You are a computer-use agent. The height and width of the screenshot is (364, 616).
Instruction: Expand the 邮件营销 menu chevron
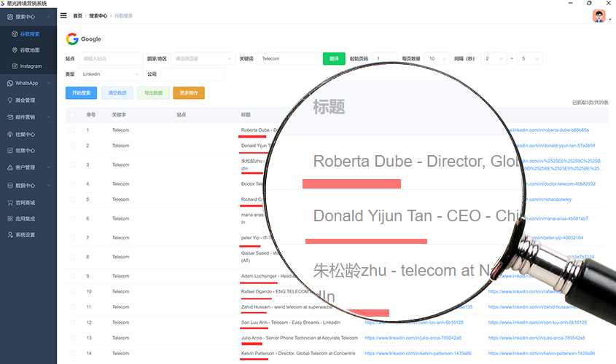(48, 117)
